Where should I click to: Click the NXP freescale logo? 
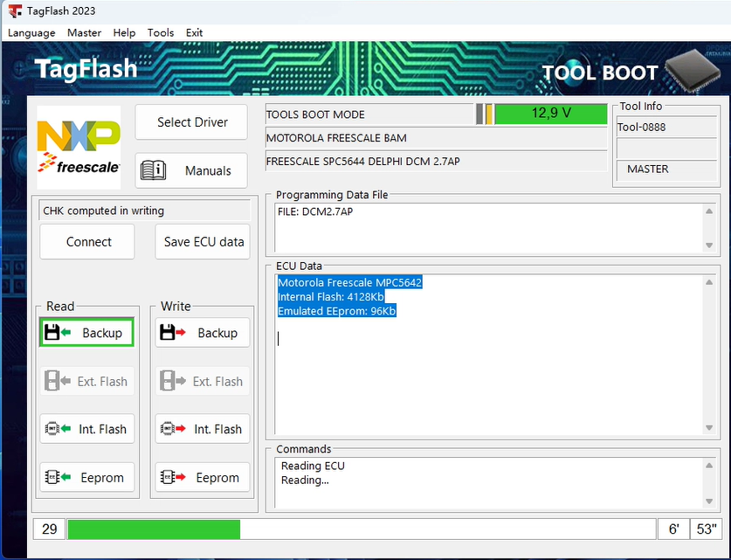[x=79, y=148]
